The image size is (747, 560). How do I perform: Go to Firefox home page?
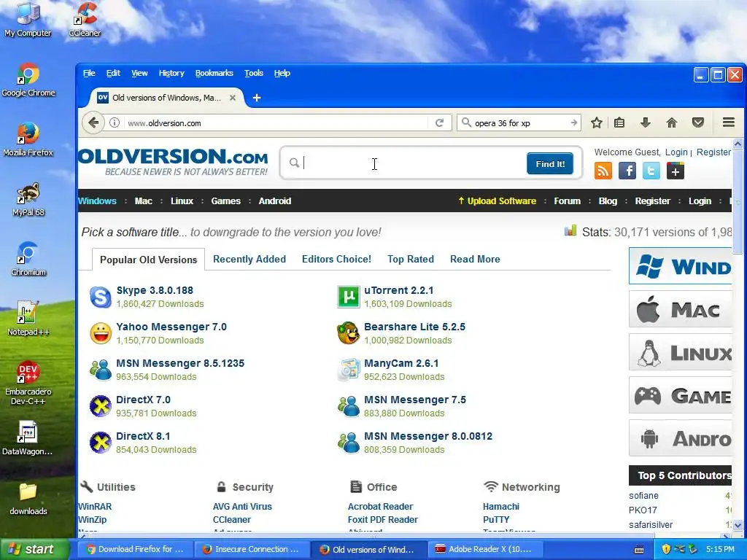click(672, 122)
